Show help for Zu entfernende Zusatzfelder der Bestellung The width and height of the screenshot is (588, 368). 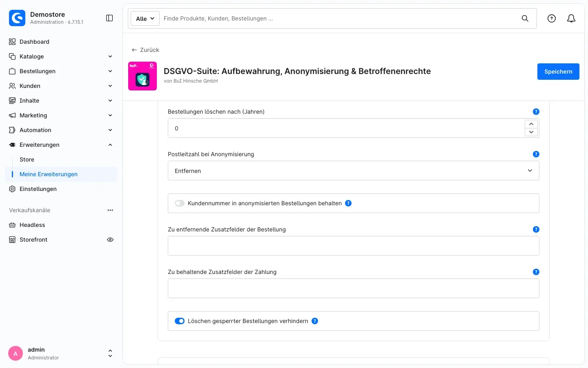536,229
